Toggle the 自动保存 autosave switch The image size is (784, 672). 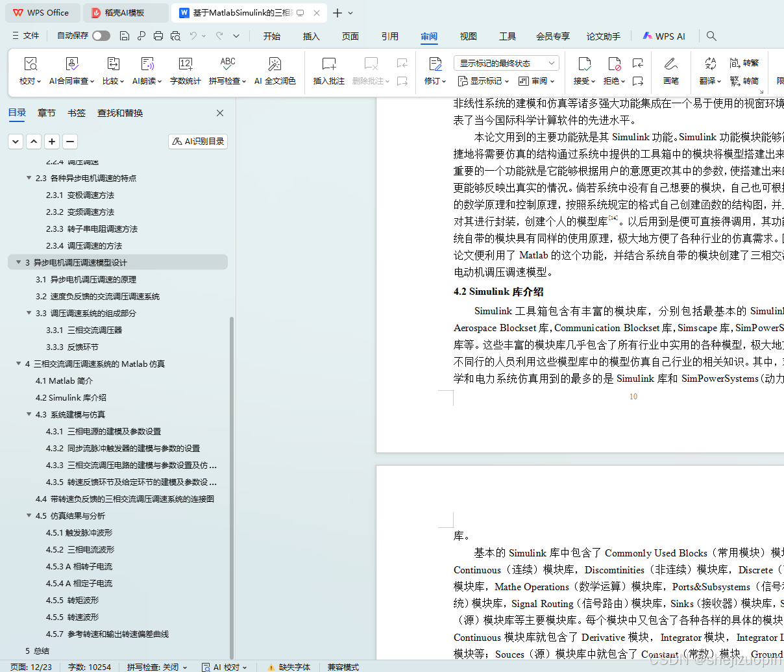101,36
